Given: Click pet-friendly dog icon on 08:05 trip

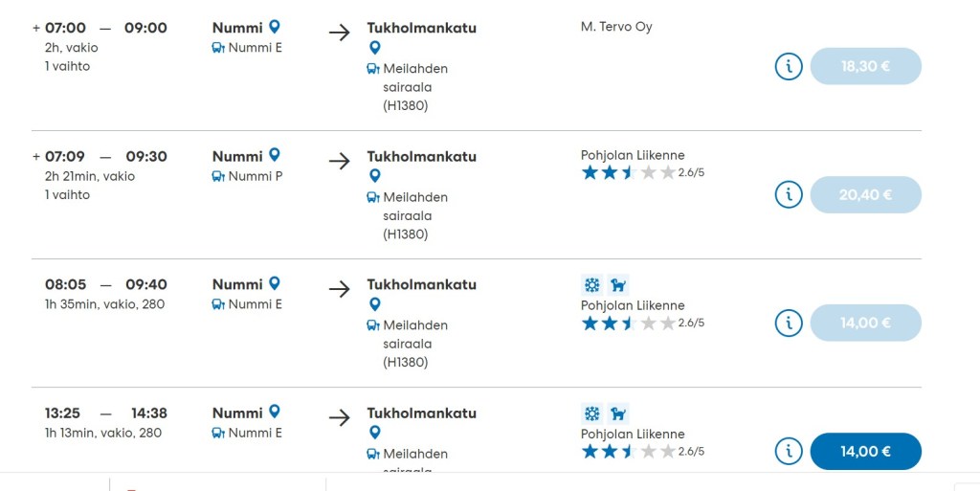Looking at the screenshot, I should [x=618, y=284].
